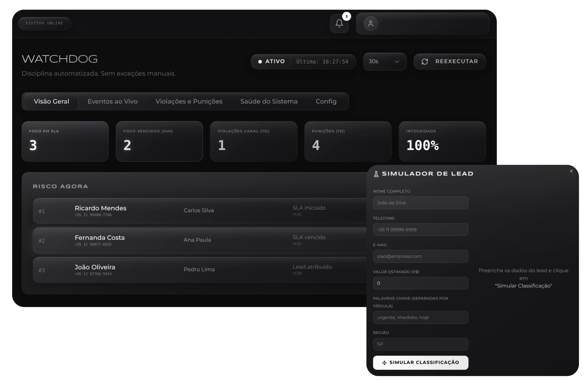Screen dimensions: 588x385
Task: Click the lightning bolt icon on Simular button
Action: click(x=384, y=363)
